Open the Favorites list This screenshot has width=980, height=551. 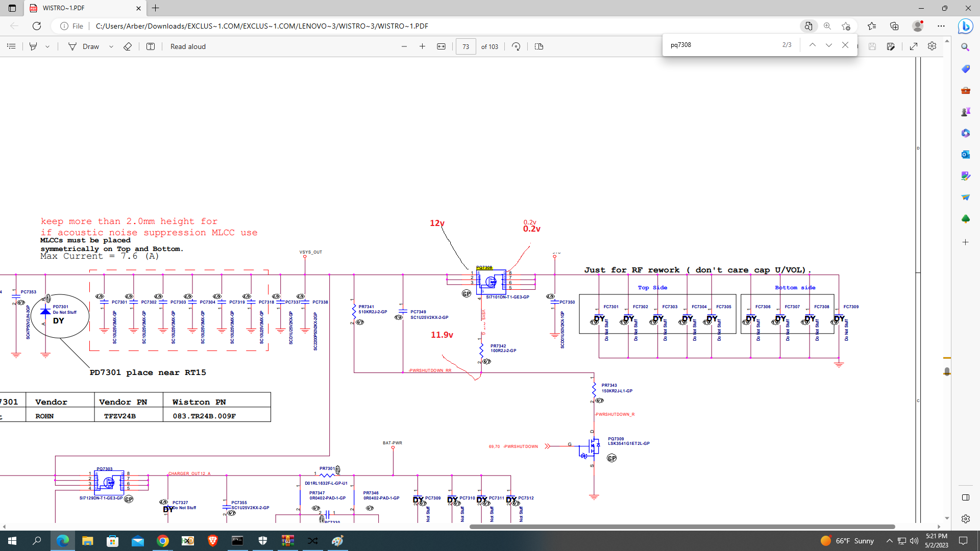pyautogui.click(x=872, y=26)
